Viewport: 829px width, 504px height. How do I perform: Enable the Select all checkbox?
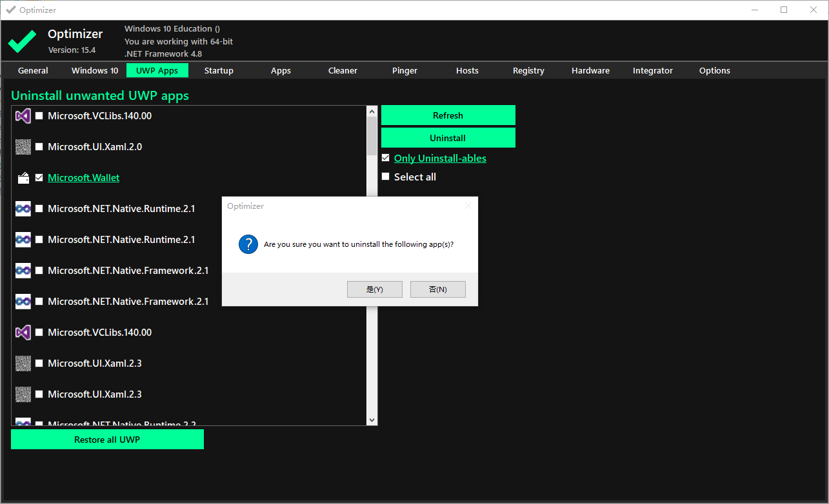[386, 177]
